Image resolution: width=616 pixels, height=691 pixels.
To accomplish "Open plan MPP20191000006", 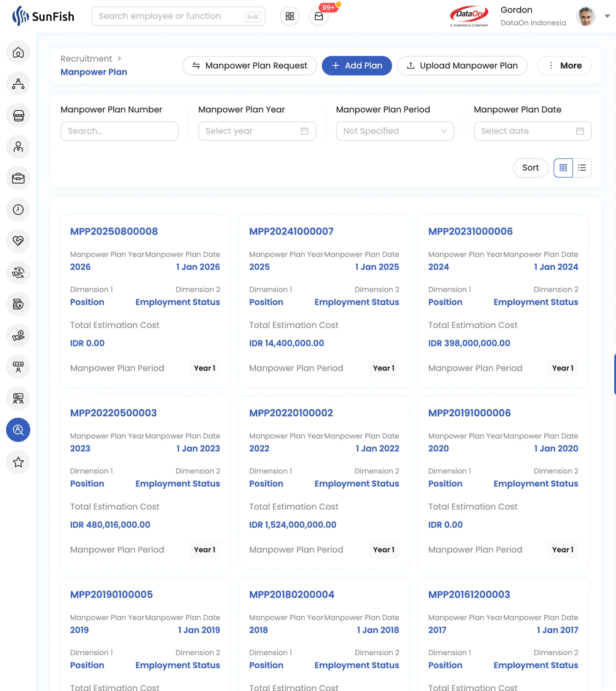I will 470,413.
